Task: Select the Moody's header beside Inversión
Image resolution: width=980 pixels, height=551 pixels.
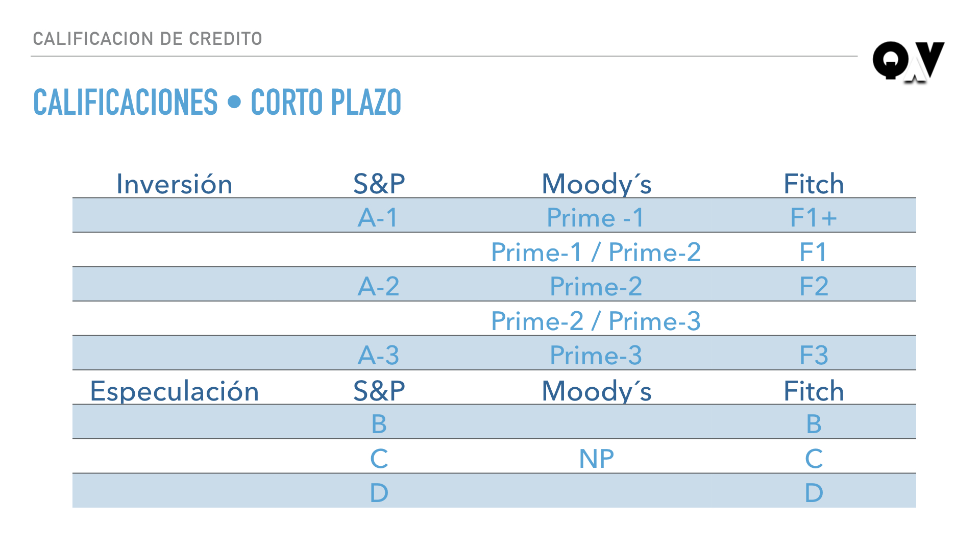Action: point(596,184)
